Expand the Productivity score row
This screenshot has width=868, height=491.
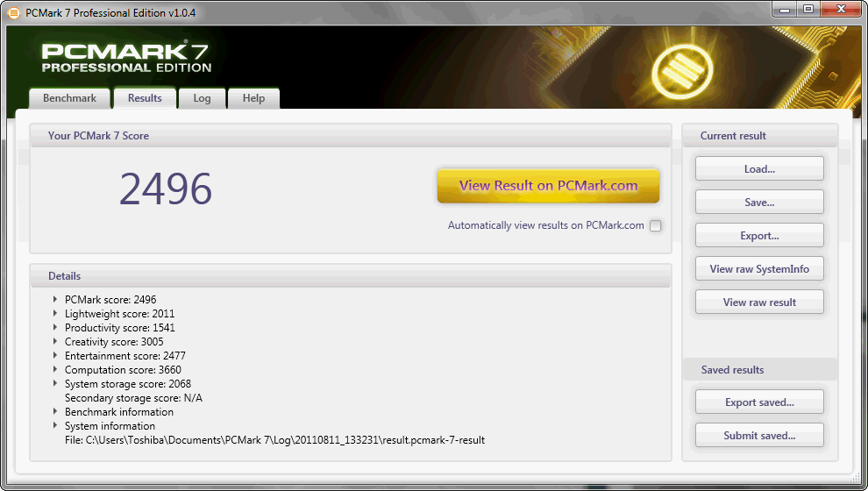(55, 327)
